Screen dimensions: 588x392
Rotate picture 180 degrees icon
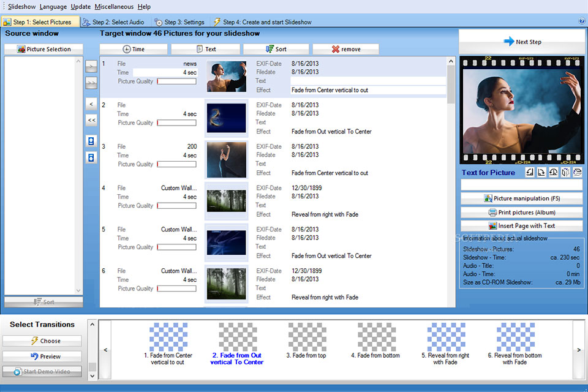click(x=554, y=172)
